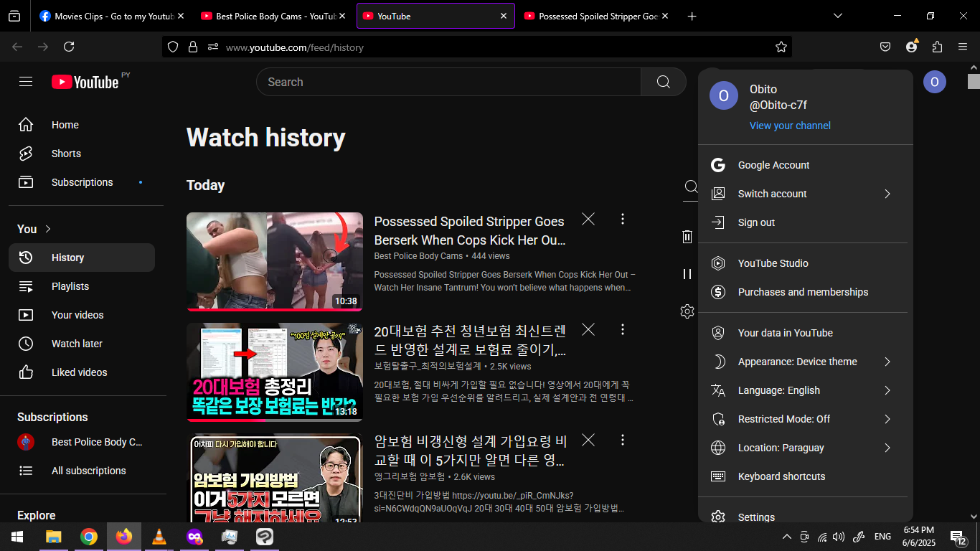Click the Obito avatar in the YouTube header
980x551 pixels.
coord(934,82)
